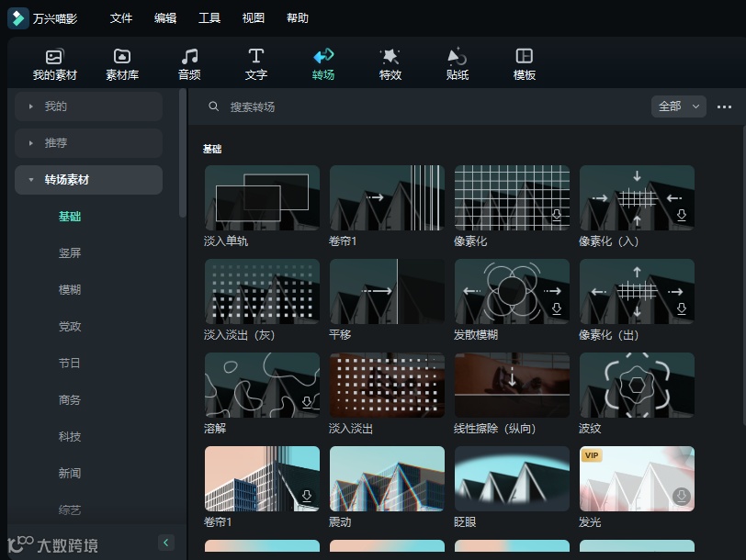Click the VIP badge on 发光

[x=592, y=455]
